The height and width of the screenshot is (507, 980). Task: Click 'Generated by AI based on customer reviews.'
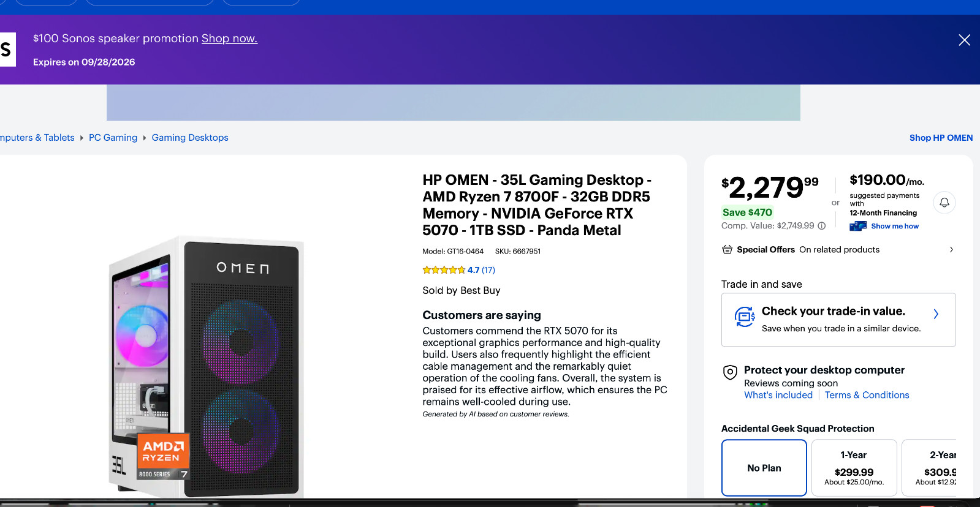(496, 415)
